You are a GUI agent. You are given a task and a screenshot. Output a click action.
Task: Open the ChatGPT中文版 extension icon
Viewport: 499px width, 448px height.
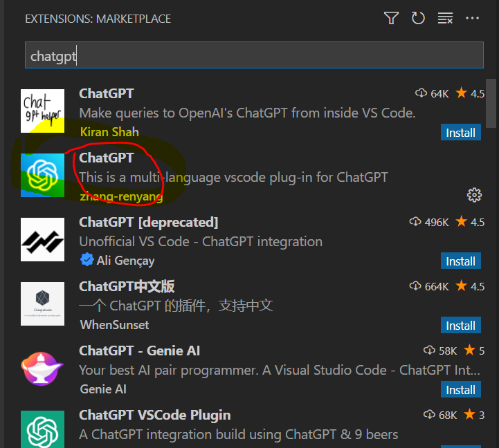(x=42, y=304)
